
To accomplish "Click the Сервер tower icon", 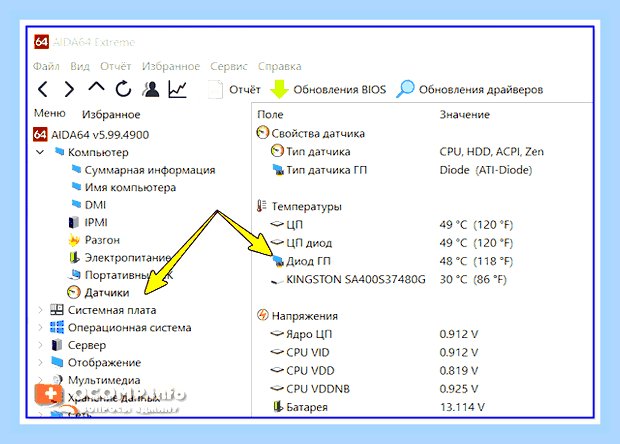I will click(57, 345).
